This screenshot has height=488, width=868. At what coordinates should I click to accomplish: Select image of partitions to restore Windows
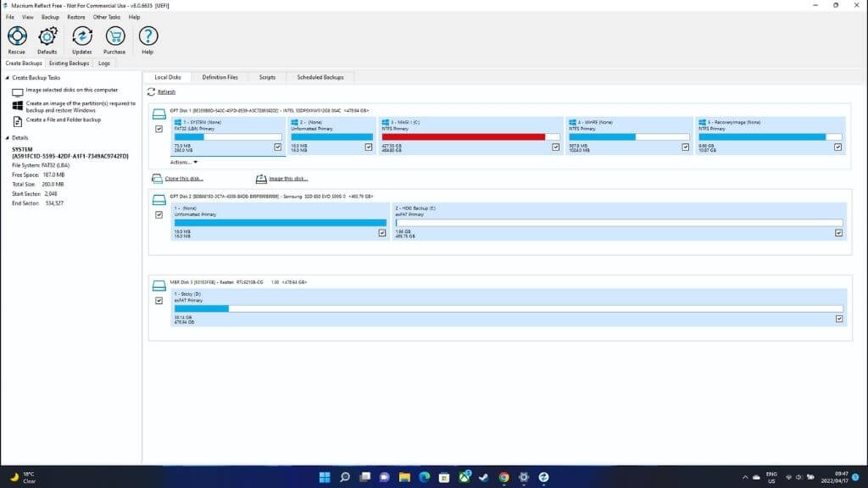click(x=81, y=107)
